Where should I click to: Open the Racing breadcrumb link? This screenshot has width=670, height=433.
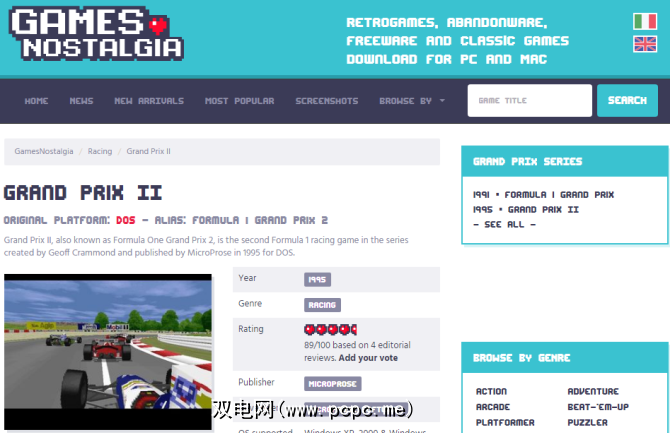[100, 151]
